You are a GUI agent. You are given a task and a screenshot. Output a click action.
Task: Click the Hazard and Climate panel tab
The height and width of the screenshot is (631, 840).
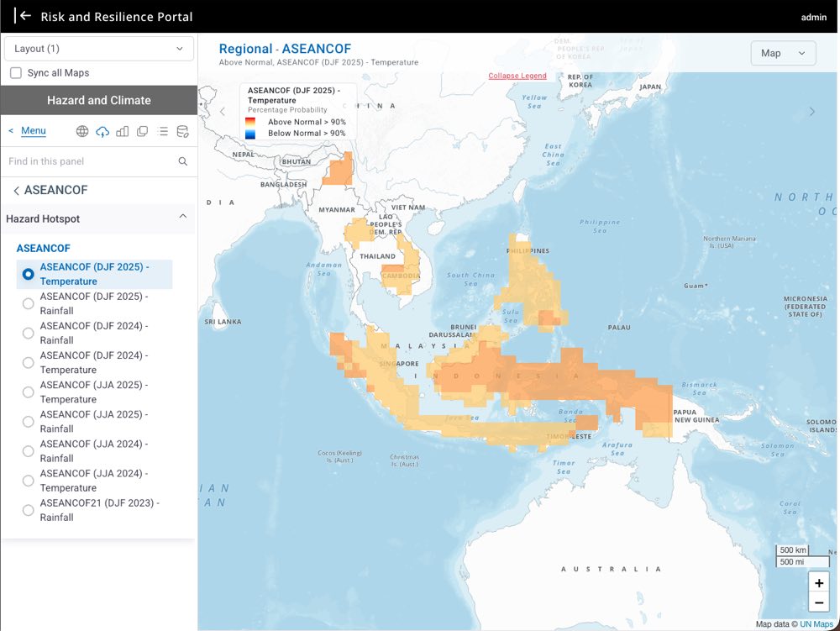click(x=98, y=100)
